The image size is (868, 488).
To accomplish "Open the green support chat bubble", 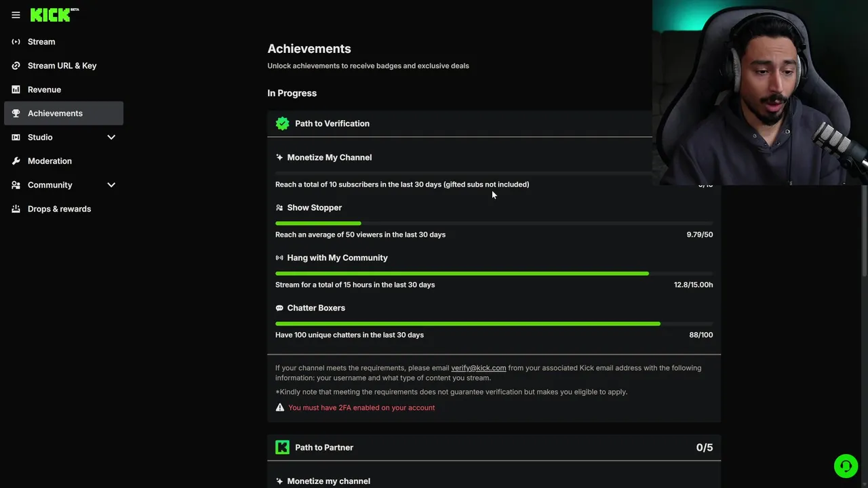I will click(x=846, y=466).
